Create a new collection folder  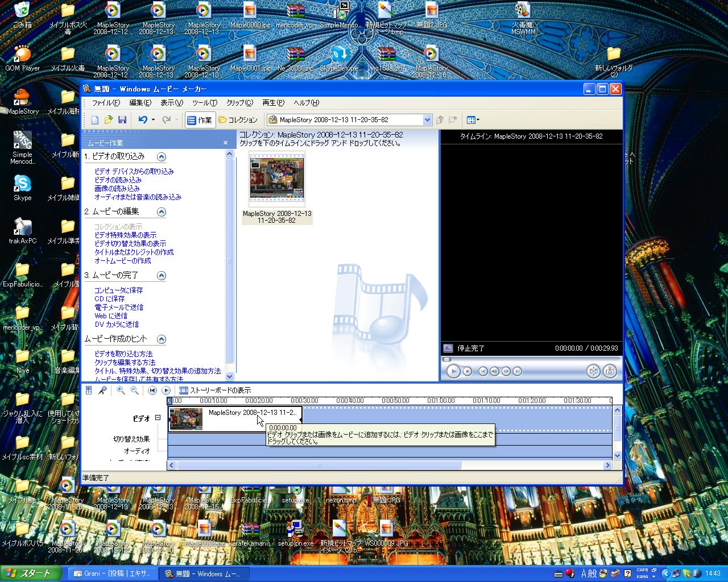tap(453, 120)
